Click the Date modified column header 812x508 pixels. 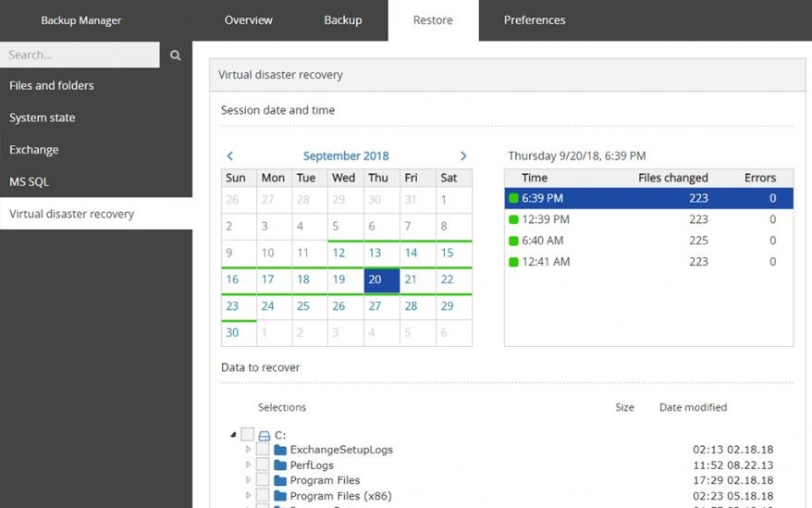(693, 407)
